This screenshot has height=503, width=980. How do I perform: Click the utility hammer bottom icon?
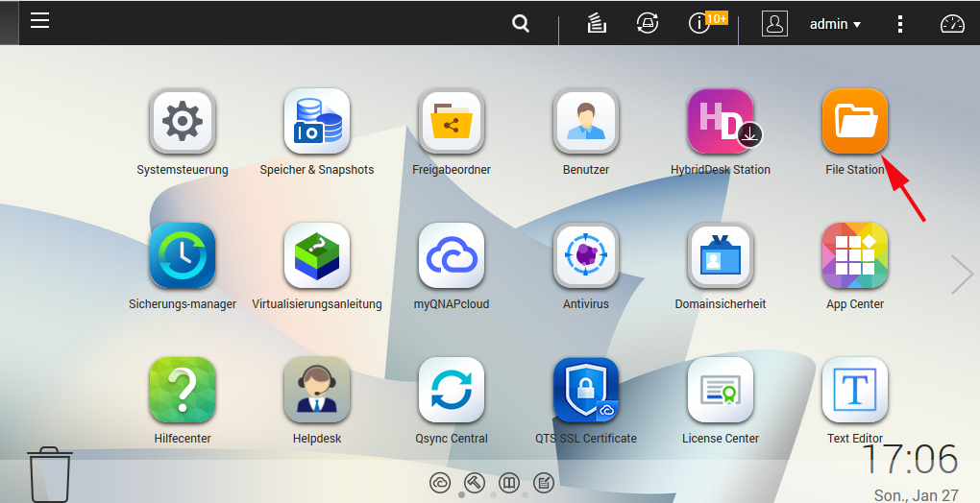pos(475,483)
